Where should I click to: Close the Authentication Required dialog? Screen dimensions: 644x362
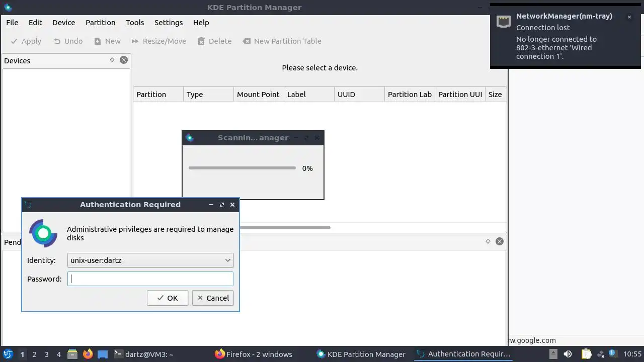[232, 205]
